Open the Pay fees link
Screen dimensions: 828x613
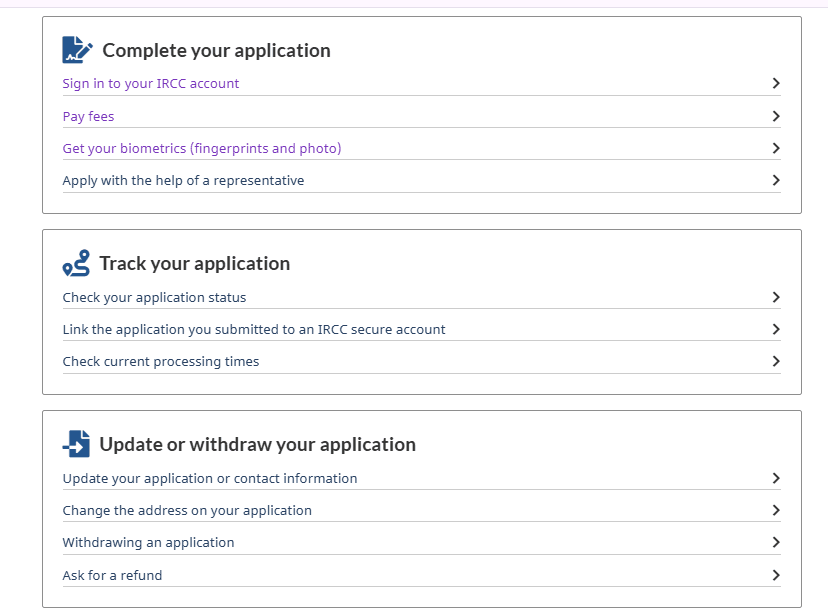coord(88,116)
